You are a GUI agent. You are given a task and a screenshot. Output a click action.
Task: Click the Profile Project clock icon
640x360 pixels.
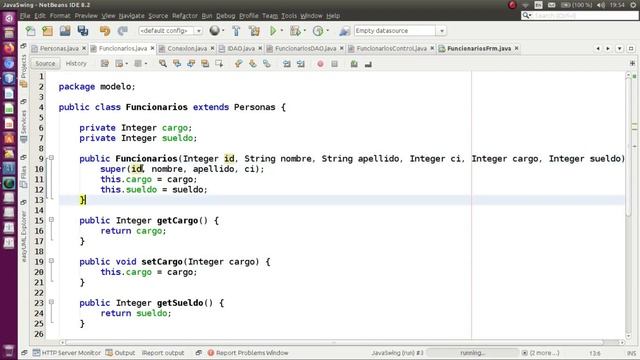(x=318, y=31)
